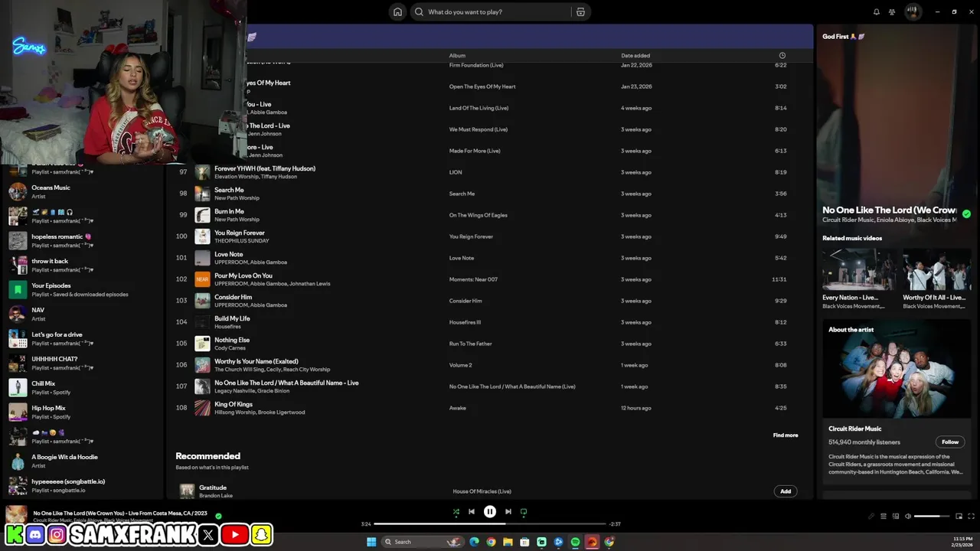
Task: Click Find more recommendations
Action: [786, 435]
